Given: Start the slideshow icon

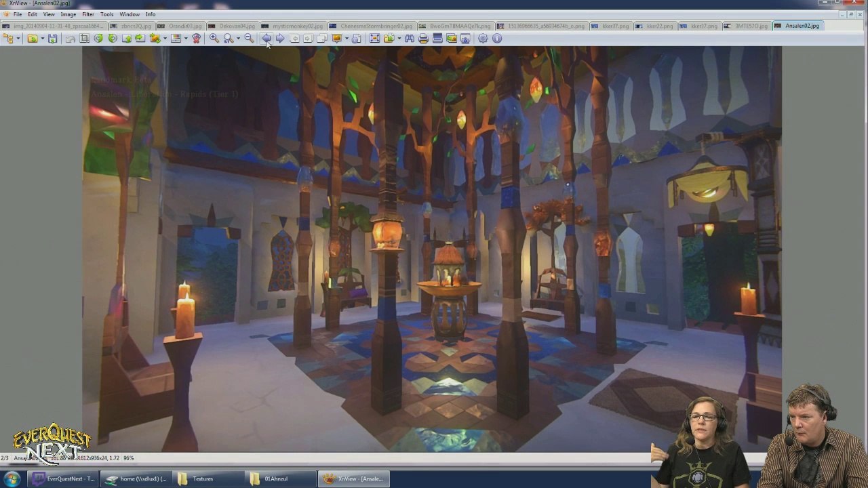Looking at the screenshot, I should tap(337, 39).
